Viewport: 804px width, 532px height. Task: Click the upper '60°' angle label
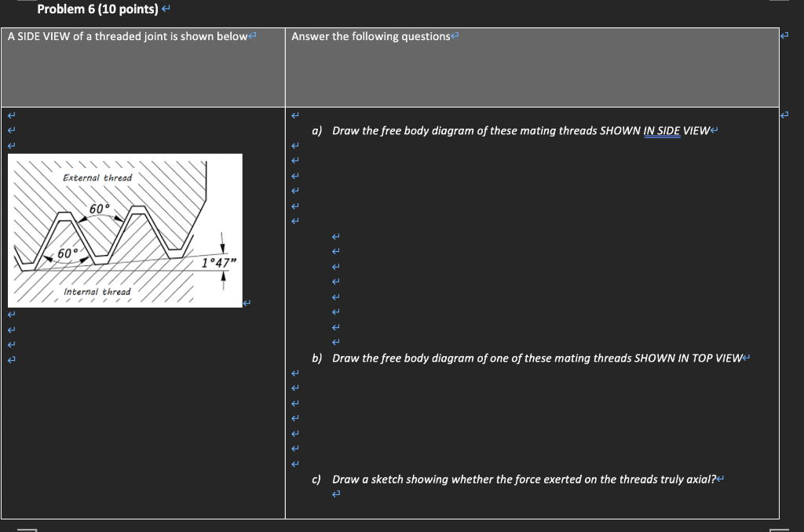100,207
